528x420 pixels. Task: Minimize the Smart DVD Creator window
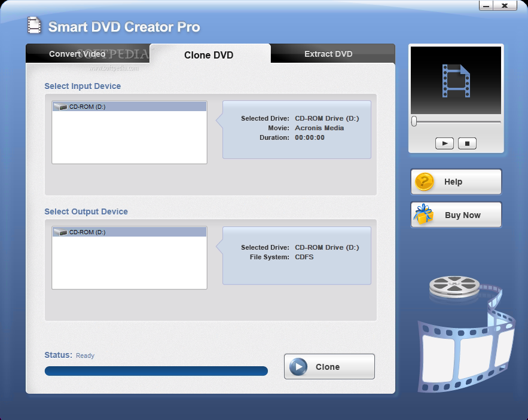click(x=486, y=5)
